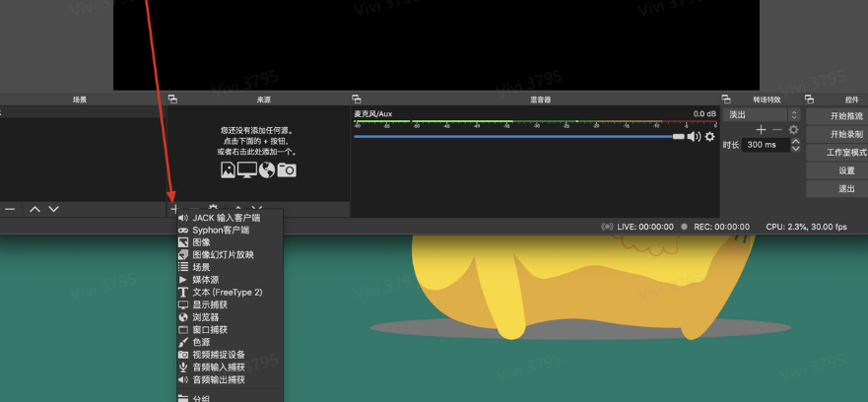868x402 pixels.
Task: Click the LIVE broadcast status icon
Action: [x=607, y=227]
